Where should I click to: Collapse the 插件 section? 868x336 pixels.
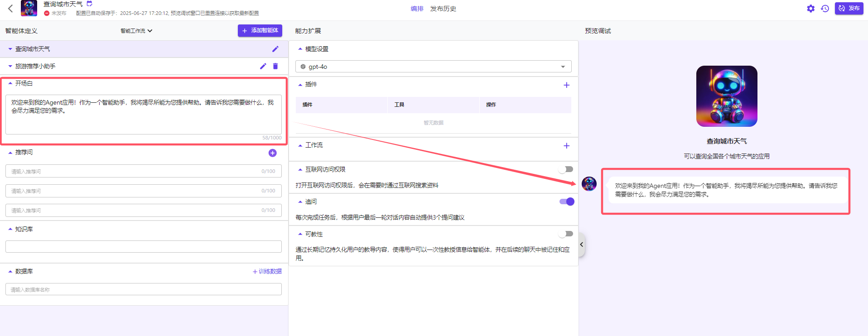300,85
